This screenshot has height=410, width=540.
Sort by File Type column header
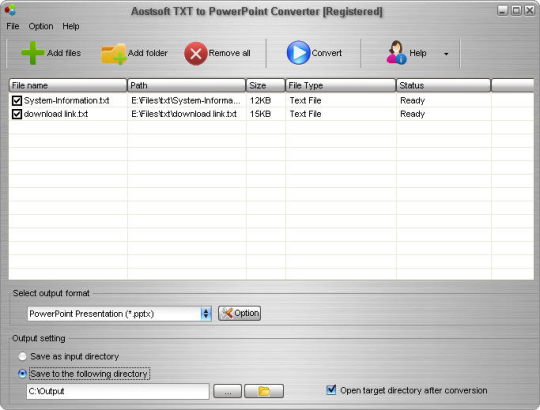341,85
